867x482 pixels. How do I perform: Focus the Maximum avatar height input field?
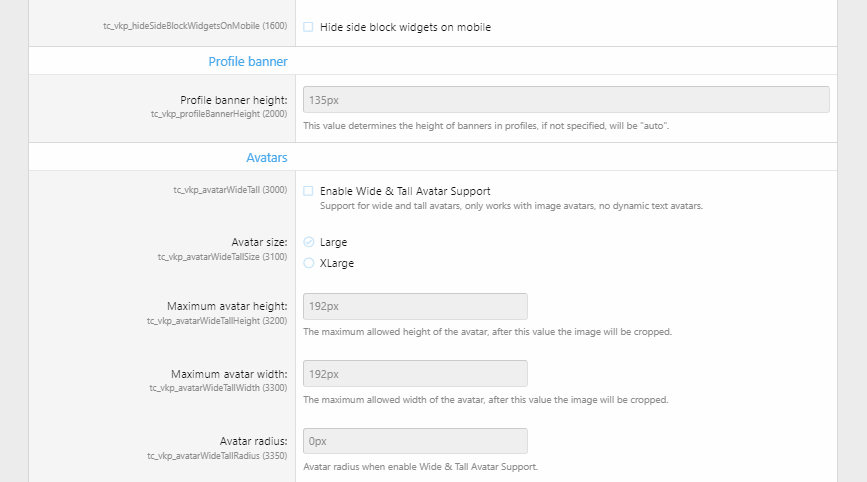[x=415, y=306]
